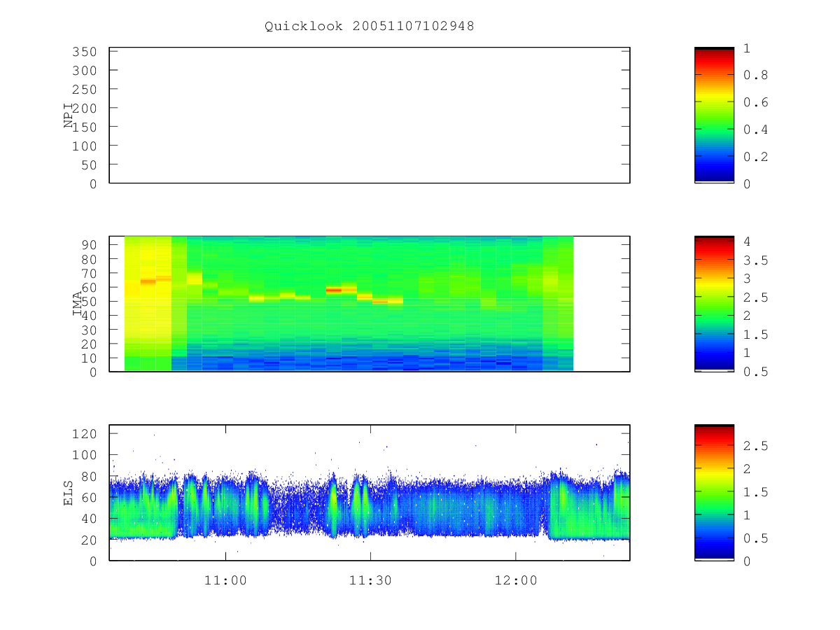Click the empty NPI plot panel
Screen dimensions: 840x630
tap(370, 115)
